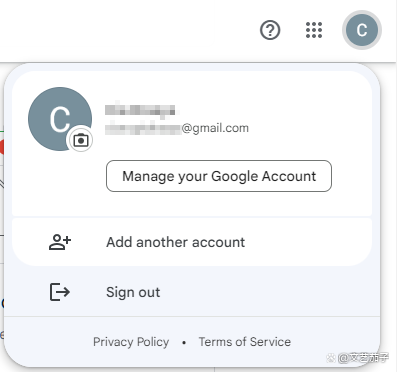Click the add-person icon
The width and height of the screenshot is (397, 372).
tap(60, 242)
